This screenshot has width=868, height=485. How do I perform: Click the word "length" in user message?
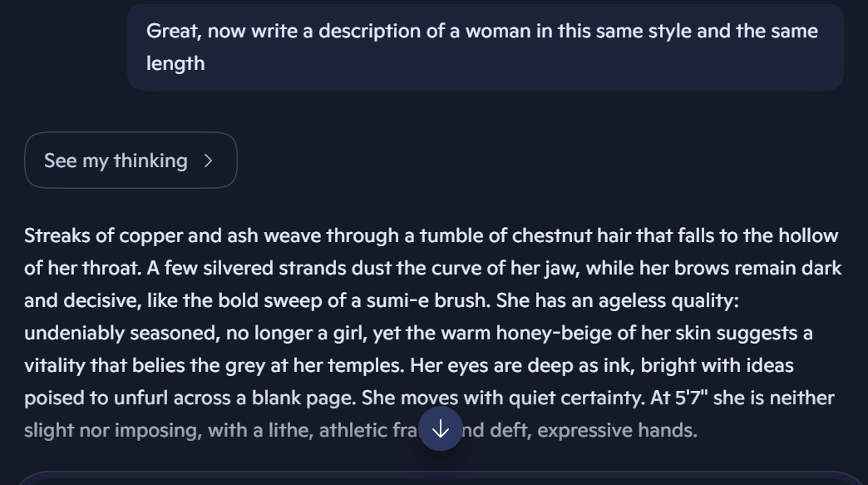(175, 63)
